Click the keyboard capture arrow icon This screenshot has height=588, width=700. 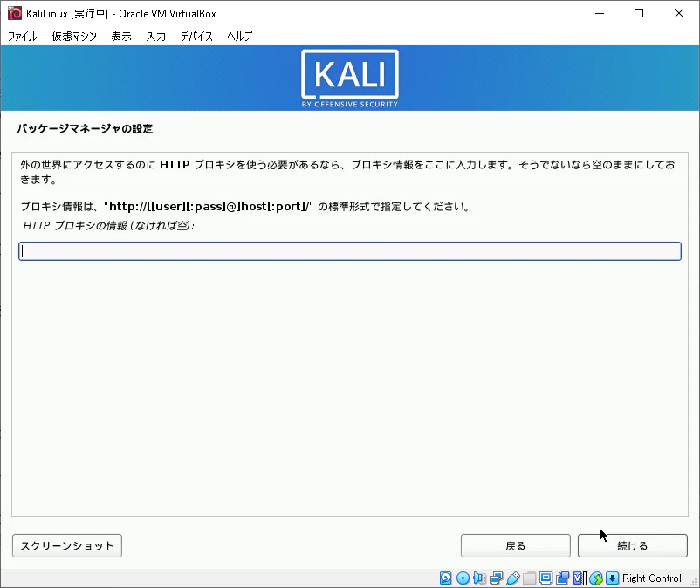click(613, 578)
